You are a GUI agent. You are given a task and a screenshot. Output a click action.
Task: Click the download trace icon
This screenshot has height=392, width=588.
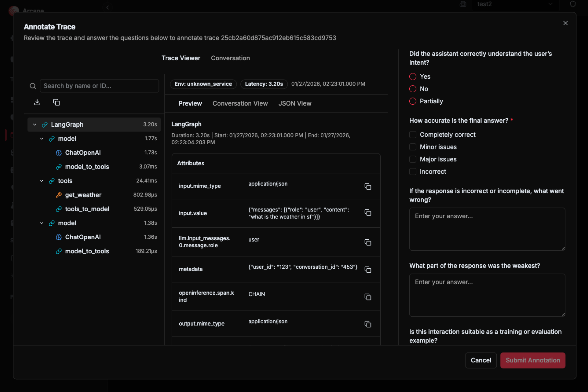point(37,102)
